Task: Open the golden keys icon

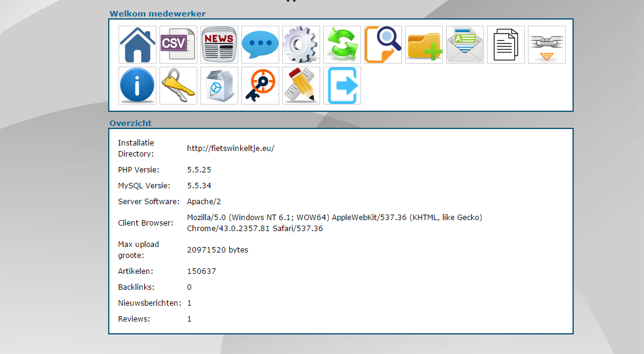Action: point(178,86)
